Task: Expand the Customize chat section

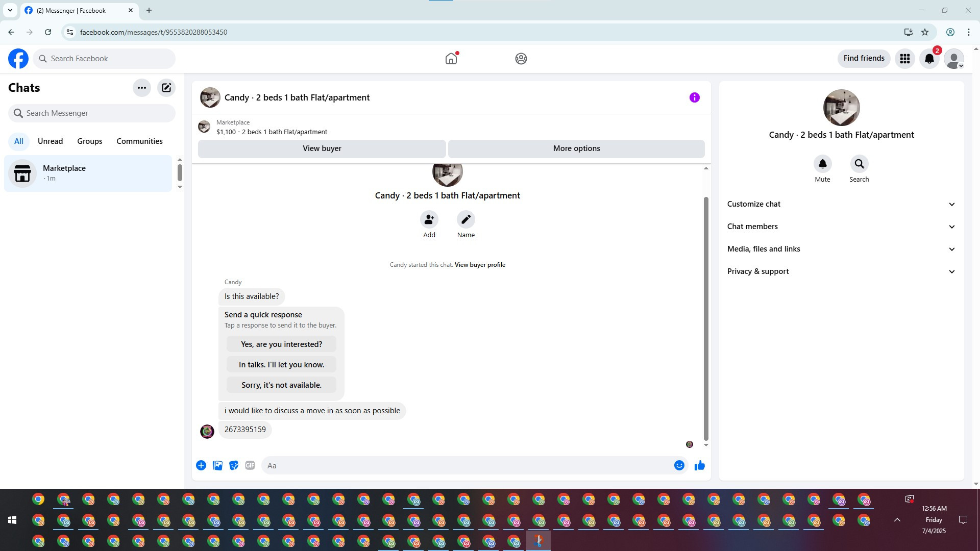Action: tap(841, 204)
